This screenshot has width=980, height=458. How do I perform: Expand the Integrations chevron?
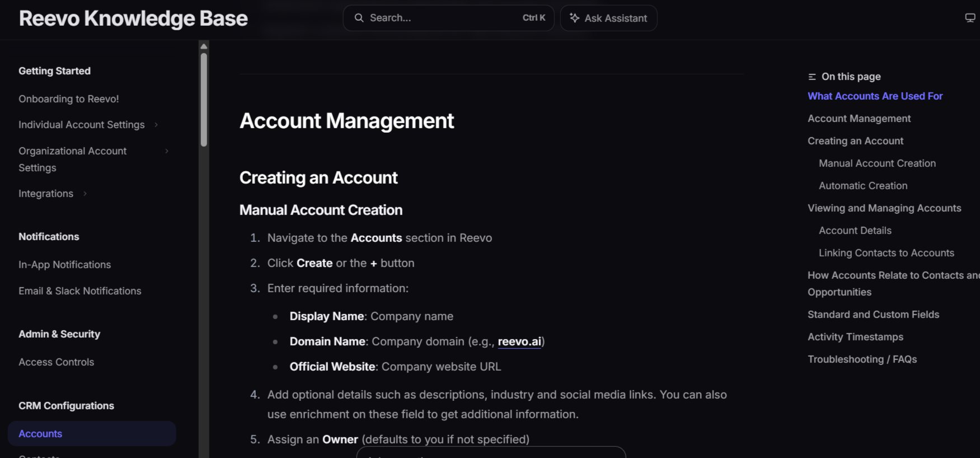85,194
